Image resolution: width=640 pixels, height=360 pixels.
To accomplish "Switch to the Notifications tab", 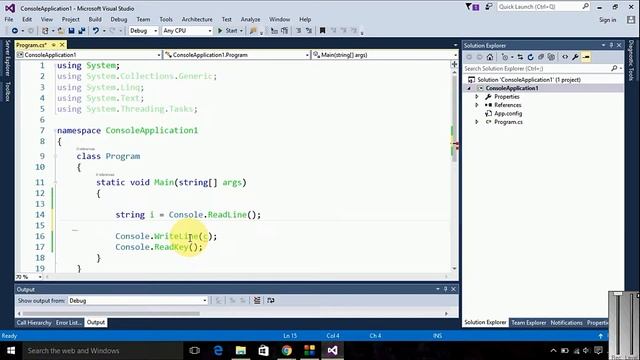I will pos(567,322).
